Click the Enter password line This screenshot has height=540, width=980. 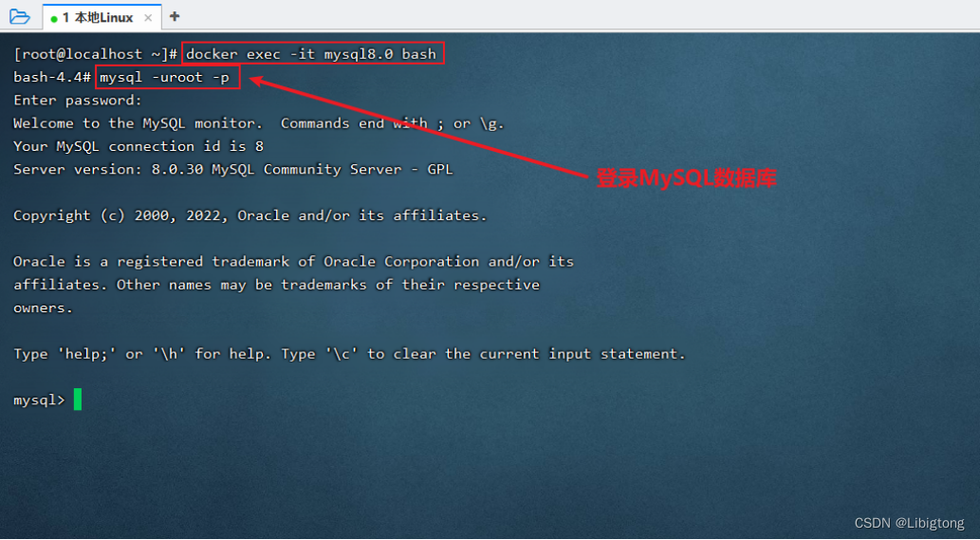tap(78, 100)
